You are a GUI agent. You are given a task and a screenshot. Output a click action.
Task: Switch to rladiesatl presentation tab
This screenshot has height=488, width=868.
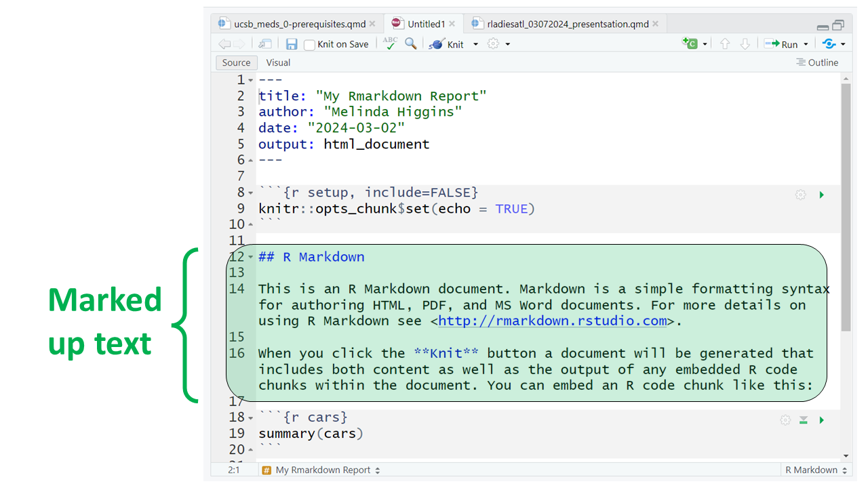(567, 24)
